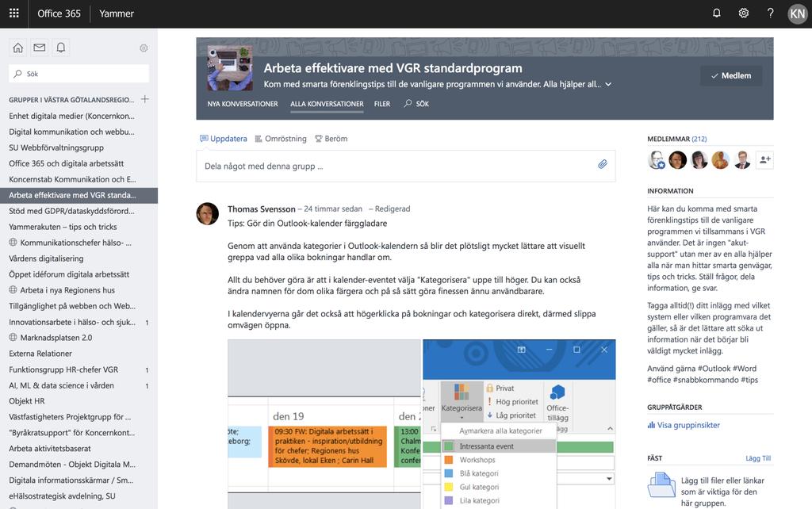Click the Hög prioritet option in Outlook screenshot
Image resolution: width=812 pixels, height=509 pixels.
point(512,401)
